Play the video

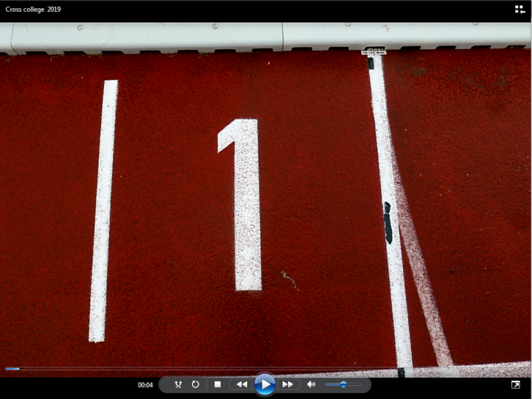click(265, 384)
